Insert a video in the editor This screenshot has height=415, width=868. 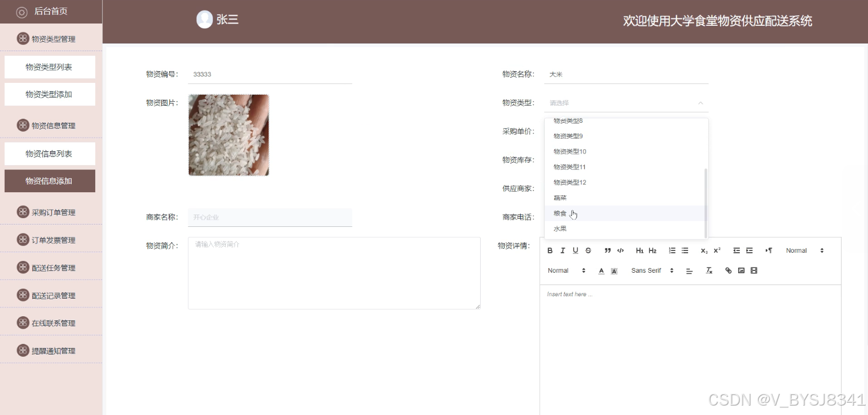(754, 270)
